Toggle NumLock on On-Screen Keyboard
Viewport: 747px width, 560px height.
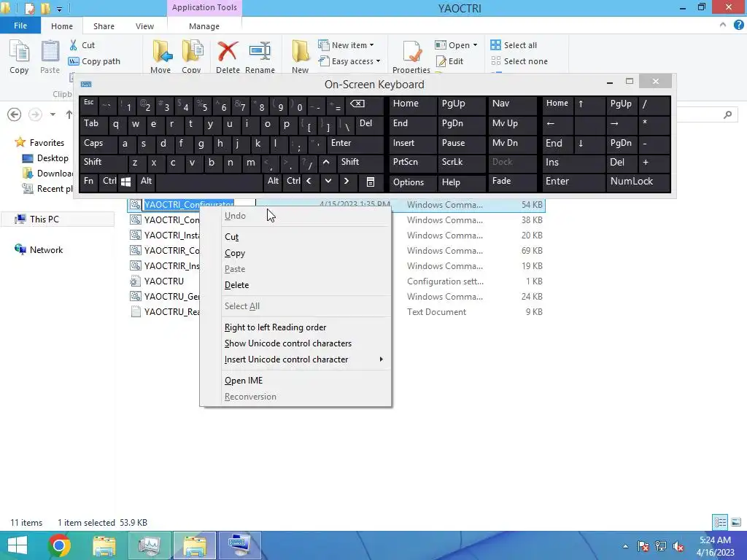click(638, 182)
